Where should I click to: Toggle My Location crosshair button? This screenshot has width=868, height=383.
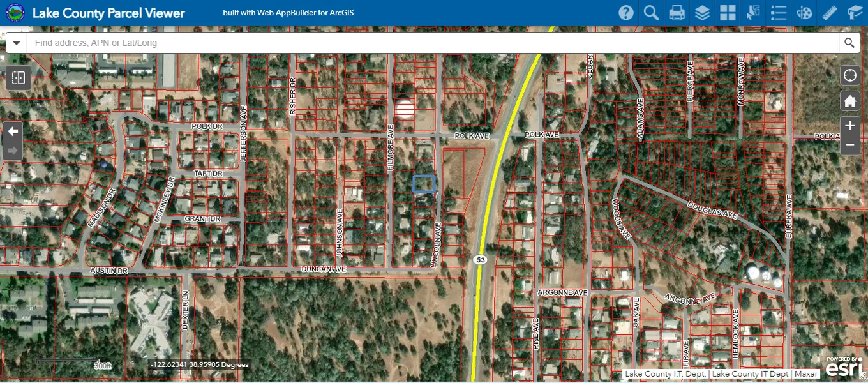[x=849, y=75]
